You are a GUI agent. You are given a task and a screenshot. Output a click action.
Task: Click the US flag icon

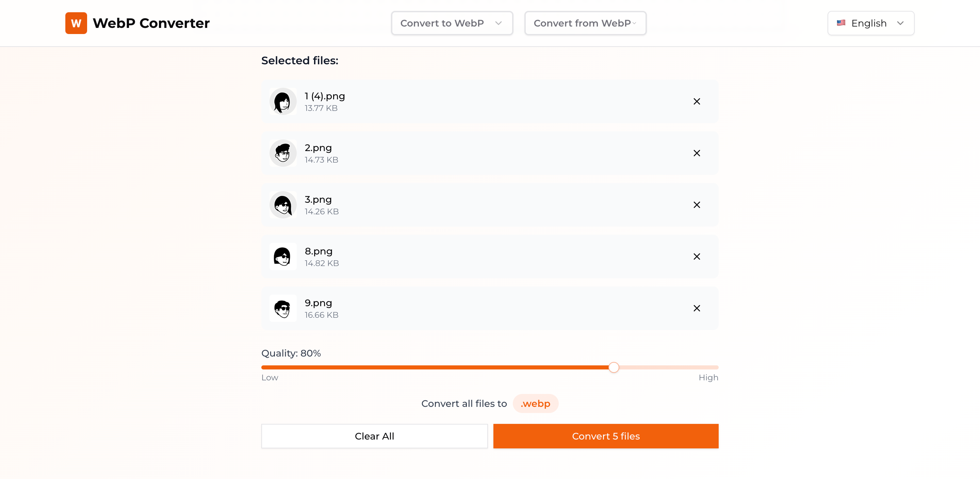(x=841, y=23)
